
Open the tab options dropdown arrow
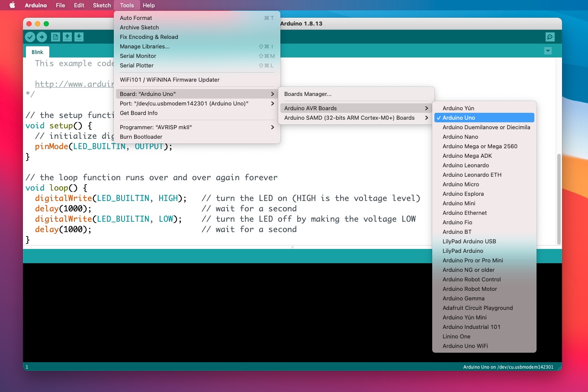(x=548, y=51)
